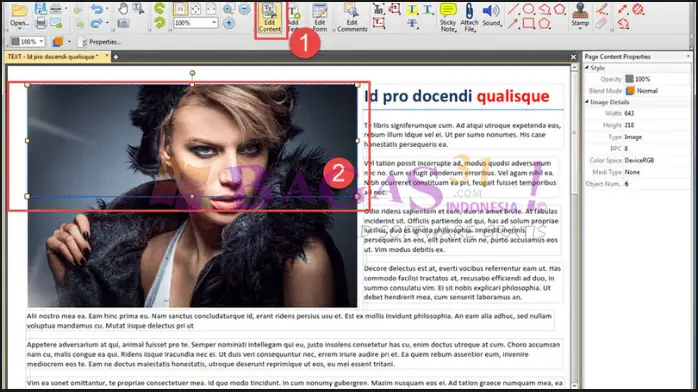Select the Snapshot camera tool

[x=123, y=23]
